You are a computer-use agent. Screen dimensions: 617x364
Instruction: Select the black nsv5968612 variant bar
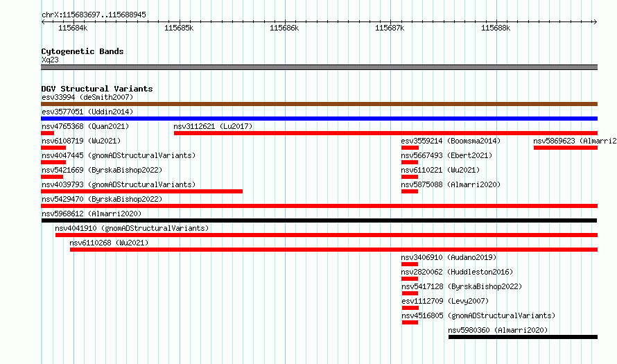pyautogui.click(x=319, y=220)
